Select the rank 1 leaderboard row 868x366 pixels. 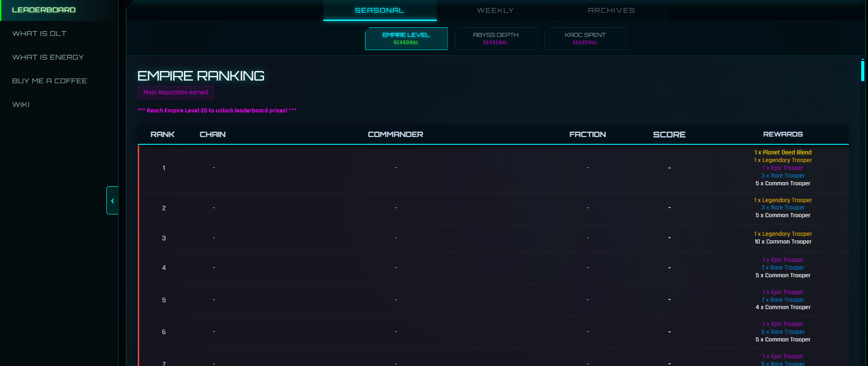click(x=396, y=168)
